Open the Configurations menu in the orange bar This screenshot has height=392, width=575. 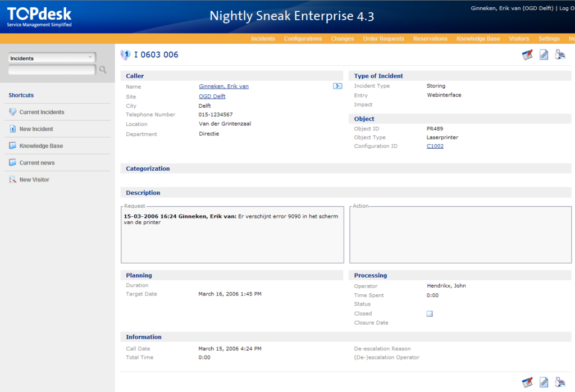pyautogui.click(x=303, y=39)
